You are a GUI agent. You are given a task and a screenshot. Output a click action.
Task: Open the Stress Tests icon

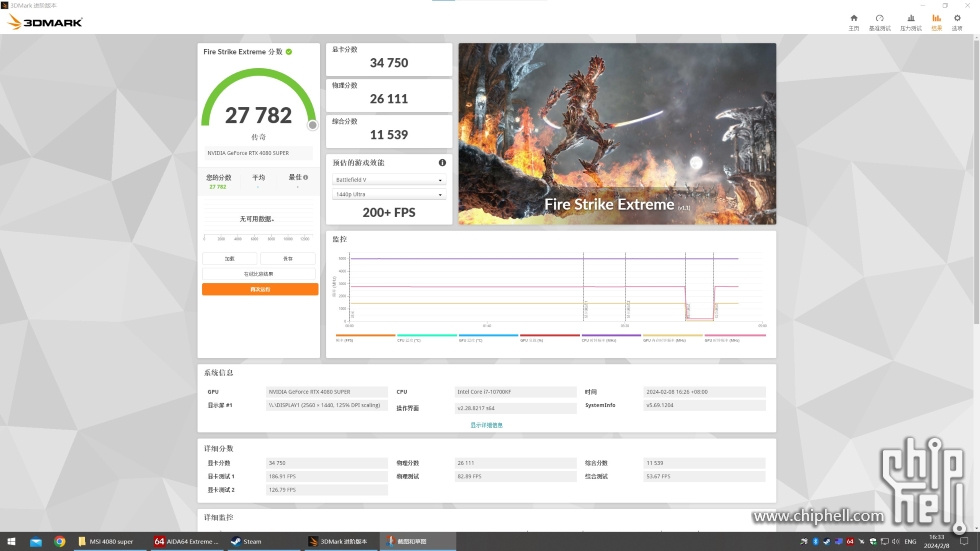pyautogui.click(x=911, y=18)
